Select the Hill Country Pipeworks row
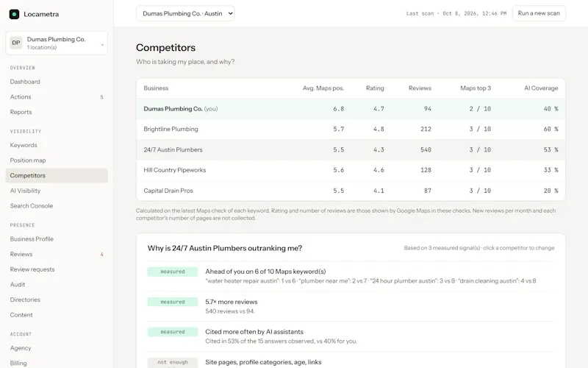 351,170
